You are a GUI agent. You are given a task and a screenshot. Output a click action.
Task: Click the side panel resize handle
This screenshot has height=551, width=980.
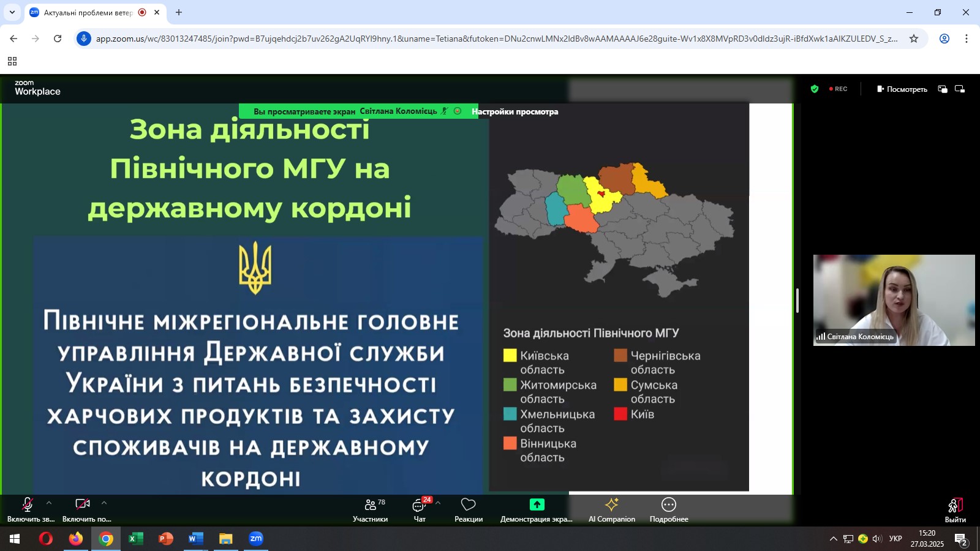(x=797, y=300)
